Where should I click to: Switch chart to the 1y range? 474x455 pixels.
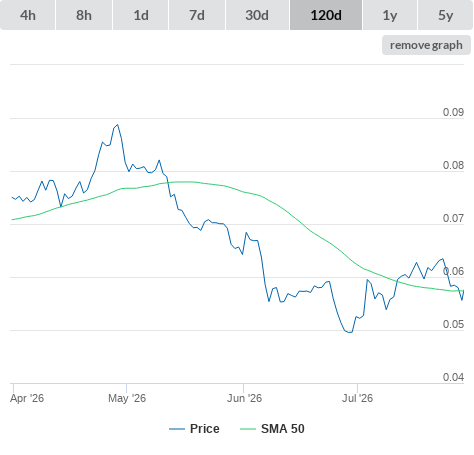click(390, 15)
